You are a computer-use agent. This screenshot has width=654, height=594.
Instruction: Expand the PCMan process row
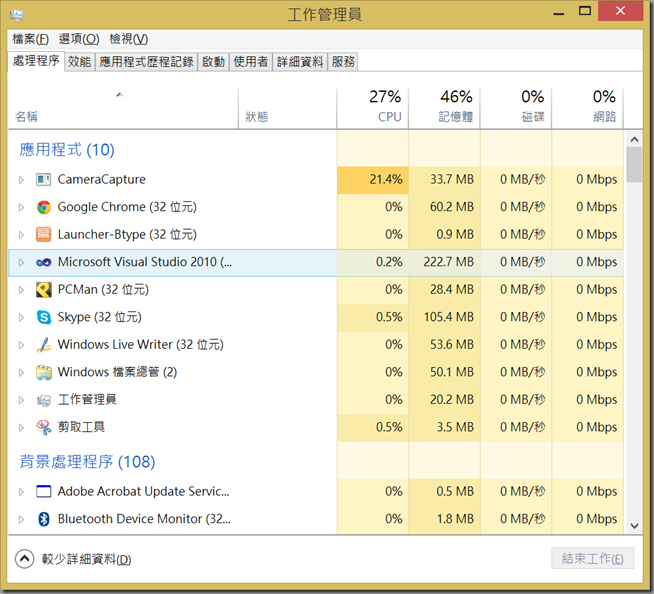pos(21,290)
